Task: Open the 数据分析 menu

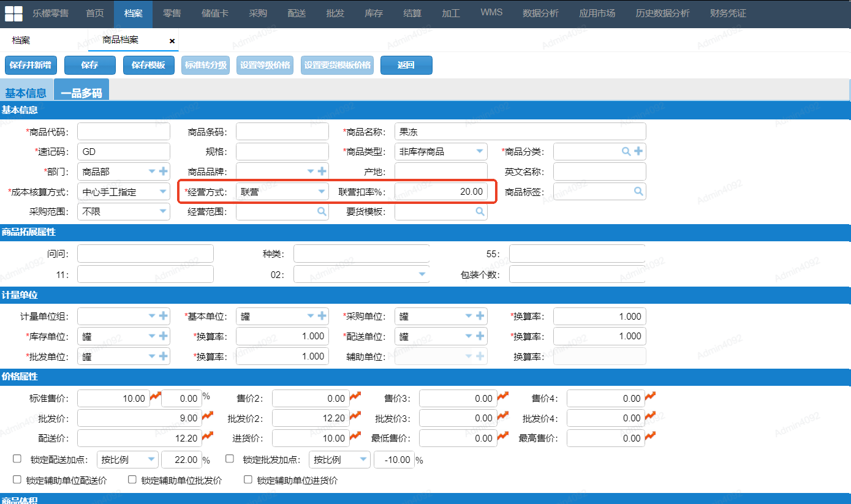Action: tap(540, 13)
